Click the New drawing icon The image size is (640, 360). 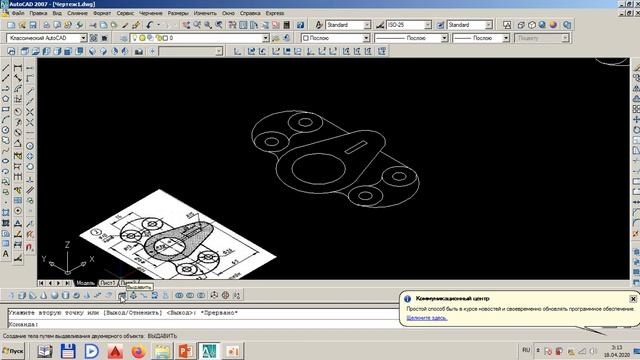tap(11, 25)
